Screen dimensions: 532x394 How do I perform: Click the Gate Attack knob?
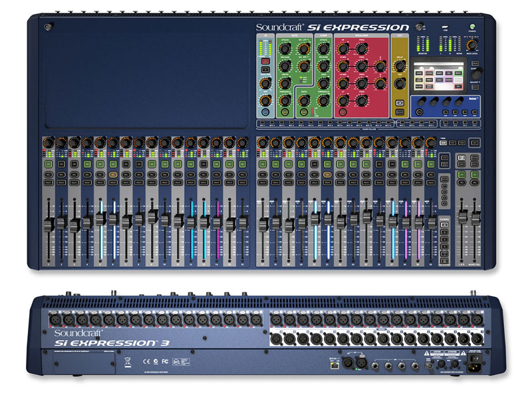[x=285, y=49]
